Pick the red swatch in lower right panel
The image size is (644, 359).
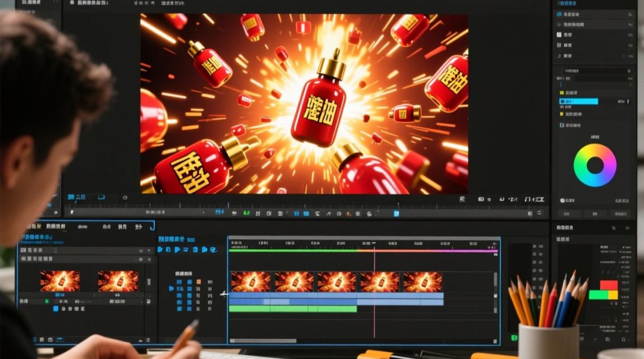point(609,285)
